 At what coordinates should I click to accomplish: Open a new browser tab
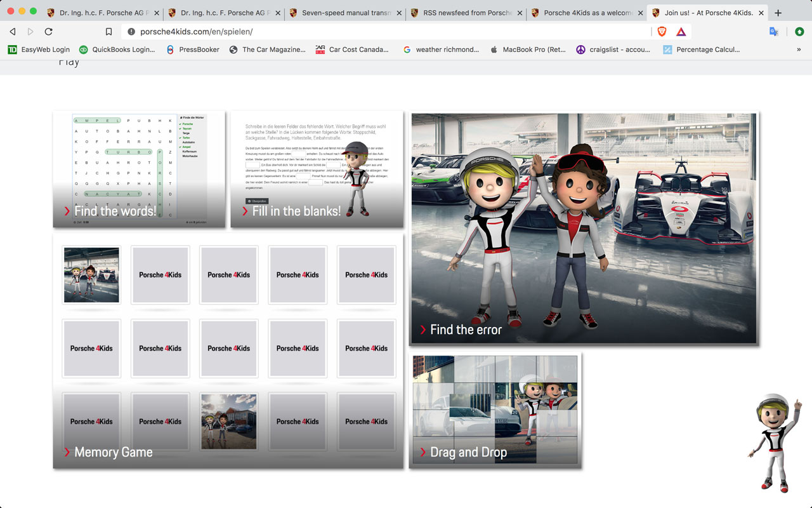click(778, 13)
